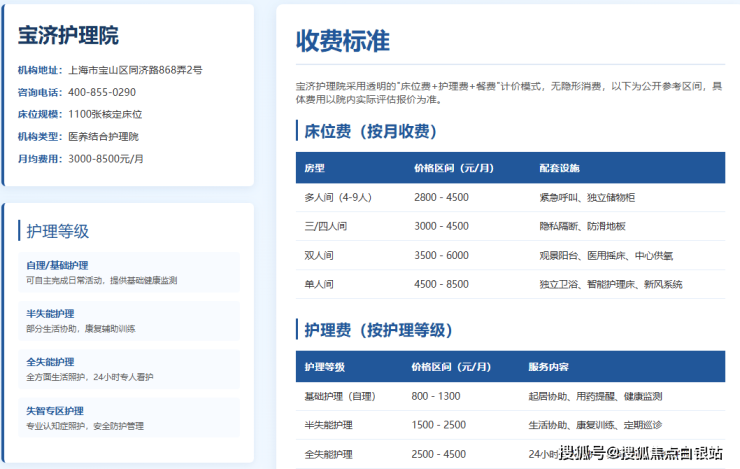Click the price 3500 - 6000

click(x=441, y=256)
